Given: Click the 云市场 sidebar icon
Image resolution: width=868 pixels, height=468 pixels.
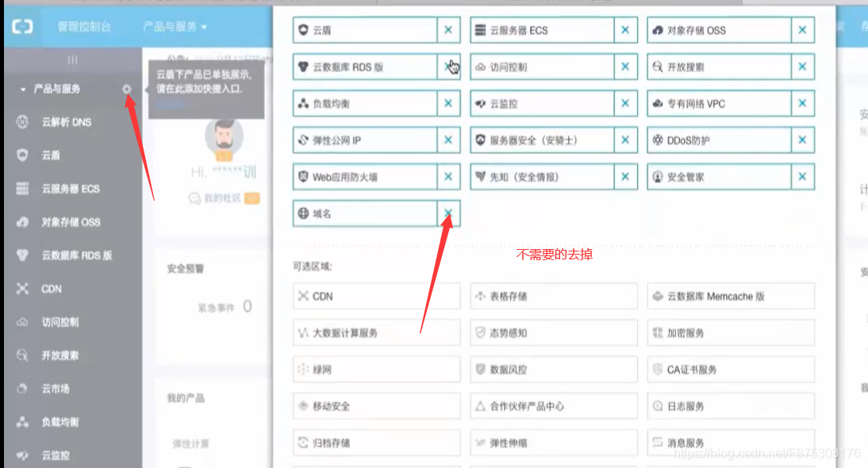Looking at the screenshot, I should tap(22, 389).
